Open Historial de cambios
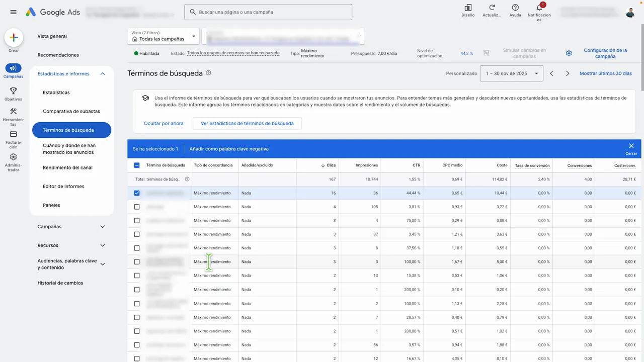The image size is (644, 362). pos(60,283)
